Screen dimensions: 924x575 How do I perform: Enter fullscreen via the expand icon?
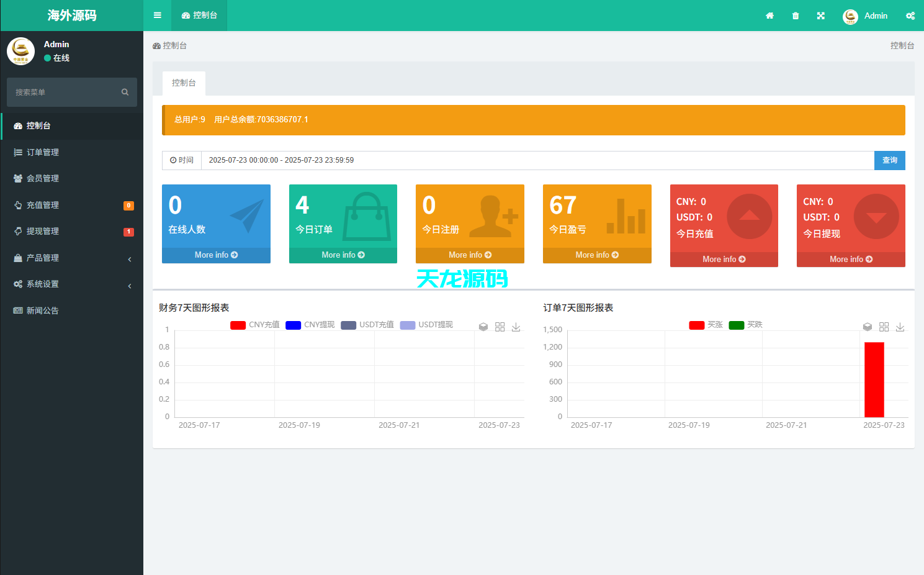click(820, 16)
